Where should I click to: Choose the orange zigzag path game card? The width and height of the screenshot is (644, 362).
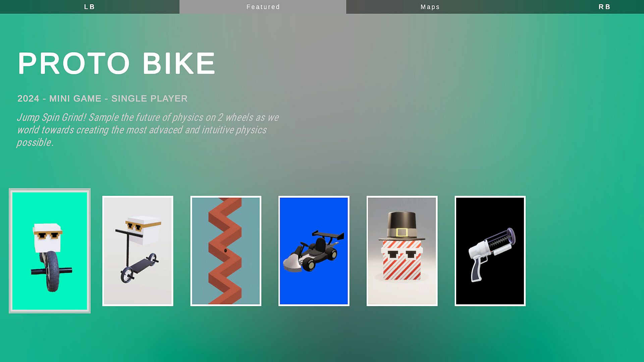(x=226, y=251)
